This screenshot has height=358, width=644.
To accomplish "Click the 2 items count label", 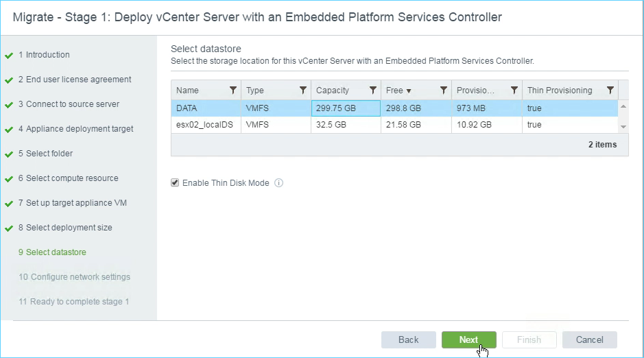I will click(x=603, y=145).
